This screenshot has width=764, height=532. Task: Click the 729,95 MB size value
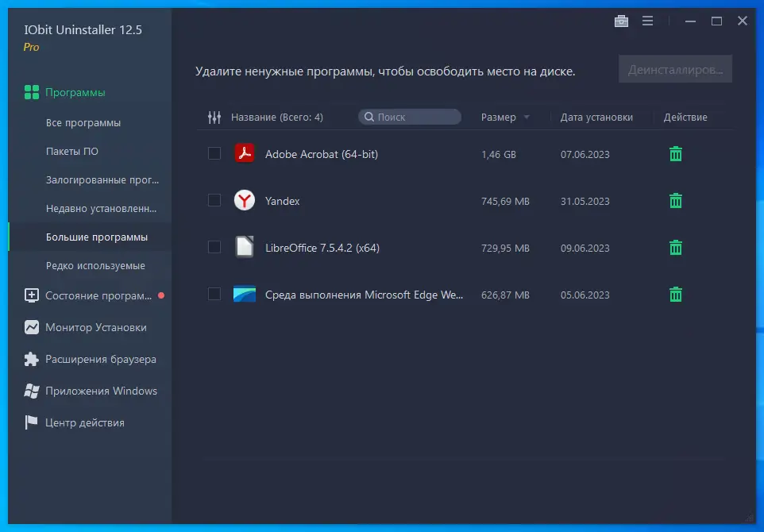click(x=505, y=248)
